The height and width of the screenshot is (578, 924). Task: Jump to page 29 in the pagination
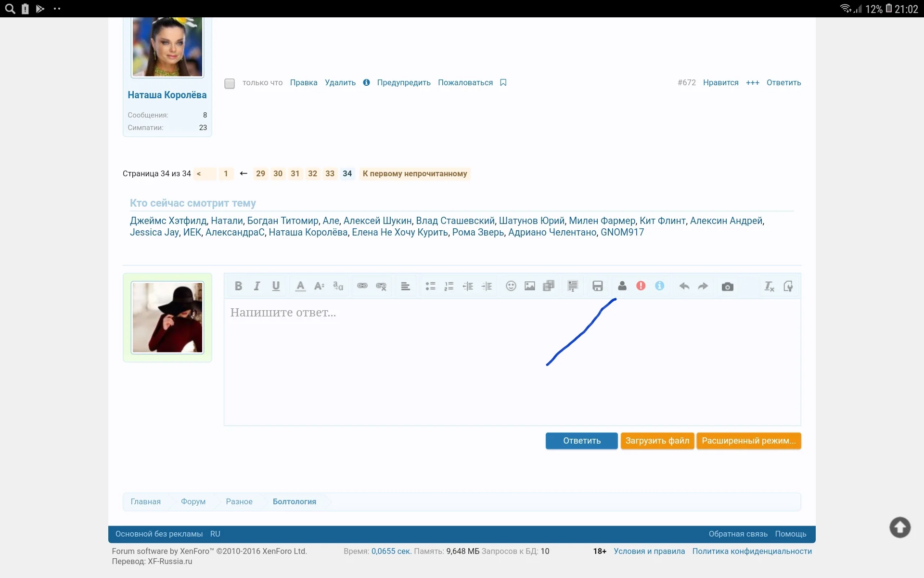260,173
